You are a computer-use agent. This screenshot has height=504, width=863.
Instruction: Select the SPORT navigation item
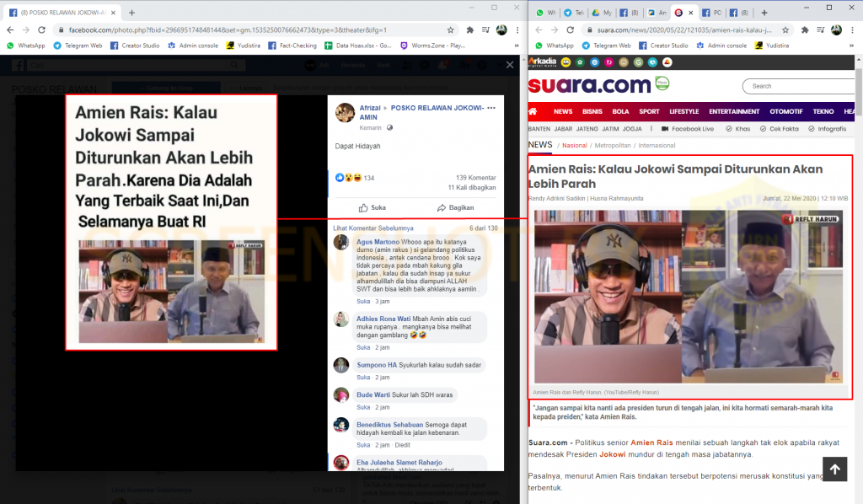pyautogui.click(x=649, y=111)
